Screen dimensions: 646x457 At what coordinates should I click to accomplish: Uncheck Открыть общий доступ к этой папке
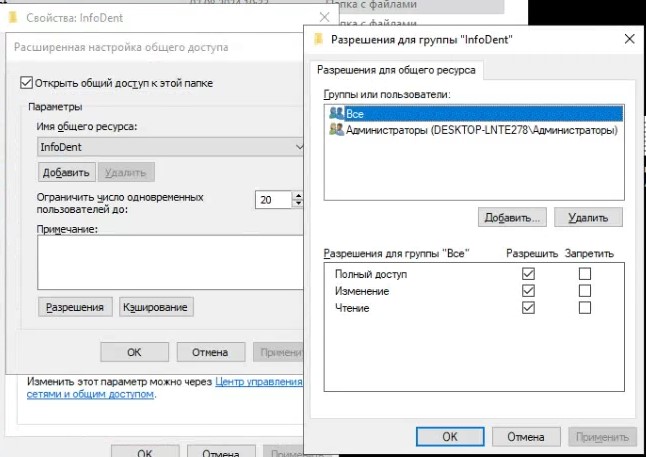(x=26, y=82)
